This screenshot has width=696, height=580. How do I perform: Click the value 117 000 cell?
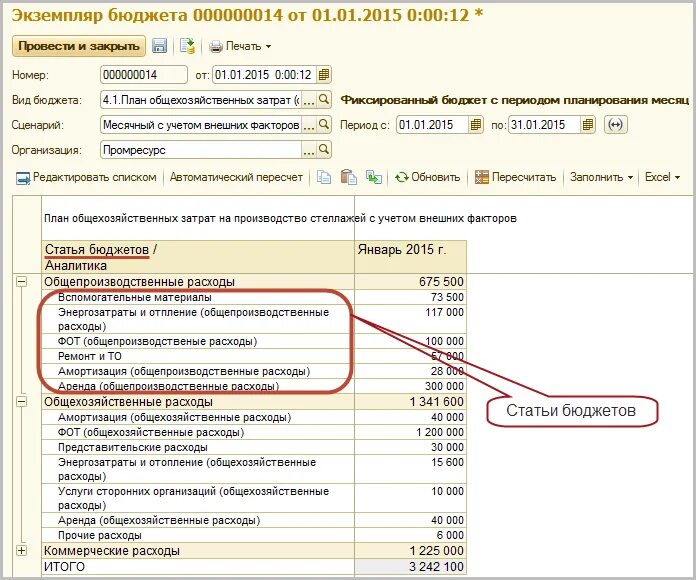[x=411, y=319]
